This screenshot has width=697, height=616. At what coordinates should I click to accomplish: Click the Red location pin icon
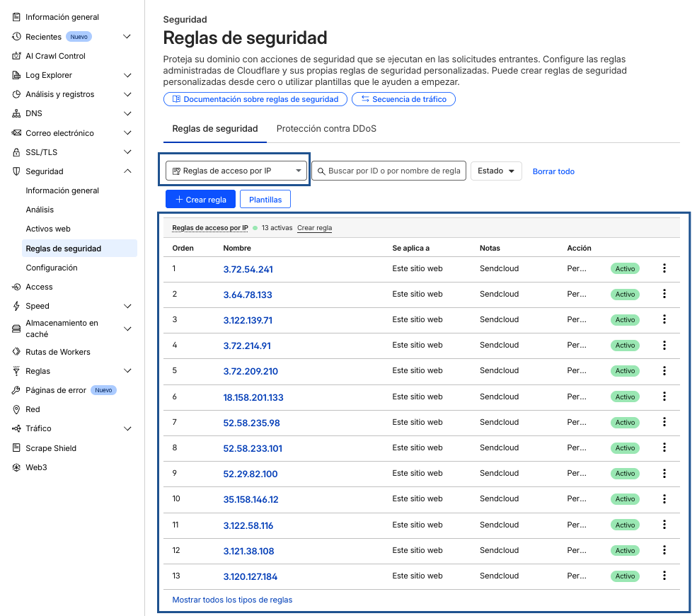[16, 409]
